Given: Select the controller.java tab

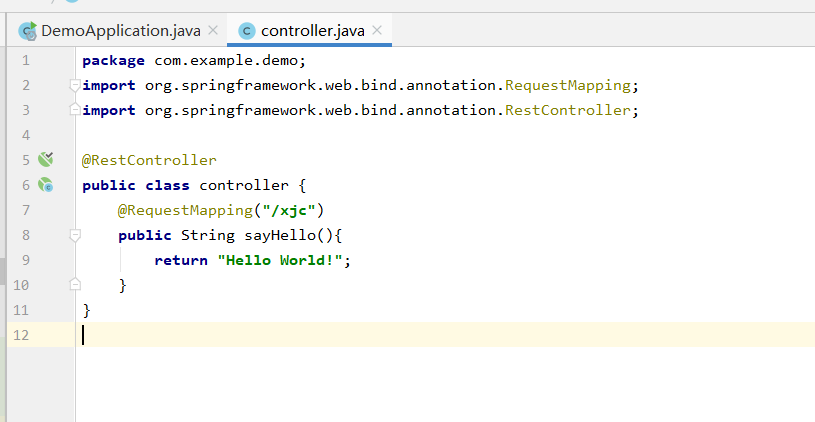Looking at the screenshot, I should [309, 31].
